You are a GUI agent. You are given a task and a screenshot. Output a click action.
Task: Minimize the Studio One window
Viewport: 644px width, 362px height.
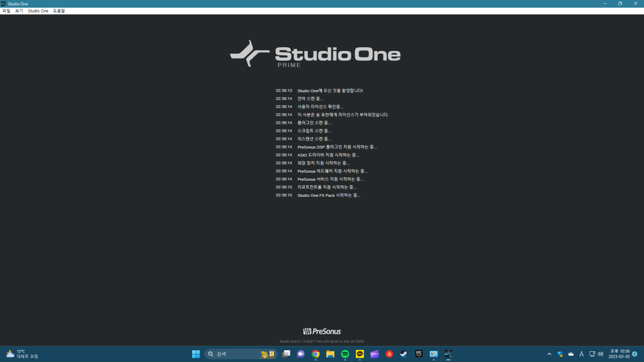606,4
